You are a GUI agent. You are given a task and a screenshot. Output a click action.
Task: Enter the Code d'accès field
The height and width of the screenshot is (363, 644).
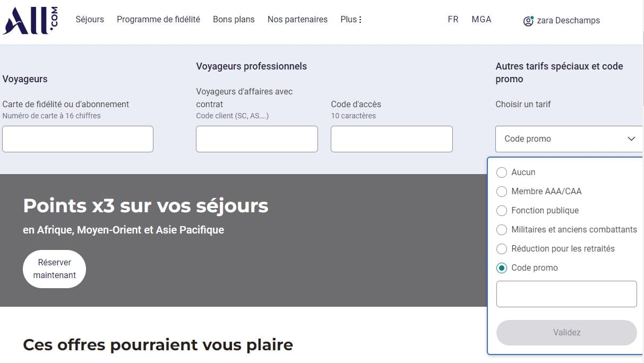pos(391,139)
